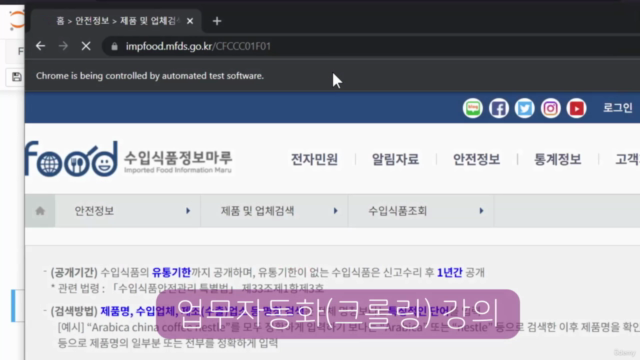Close the 안전정보 browser tab

pyautogui.click(x=190, y=21)
